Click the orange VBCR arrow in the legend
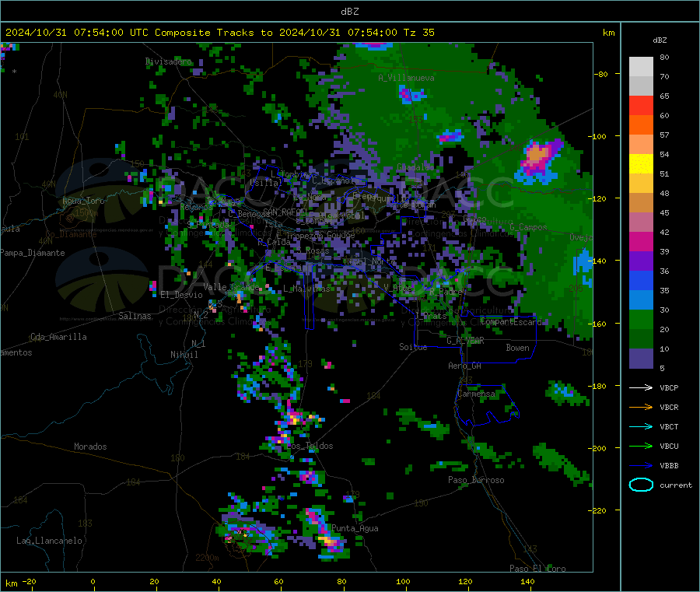 (641, 407)
